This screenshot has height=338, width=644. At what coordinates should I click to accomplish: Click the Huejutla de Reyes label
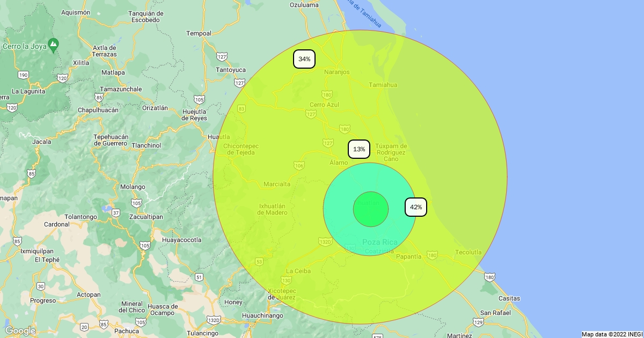(195, 115)
